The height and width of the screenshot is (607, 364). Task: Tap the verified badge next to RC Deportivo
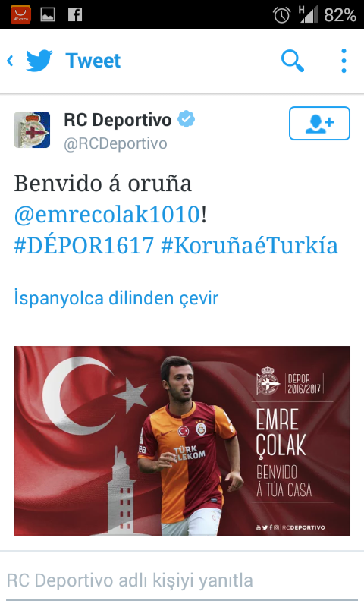pyautogui.click(x=186, y=119)
